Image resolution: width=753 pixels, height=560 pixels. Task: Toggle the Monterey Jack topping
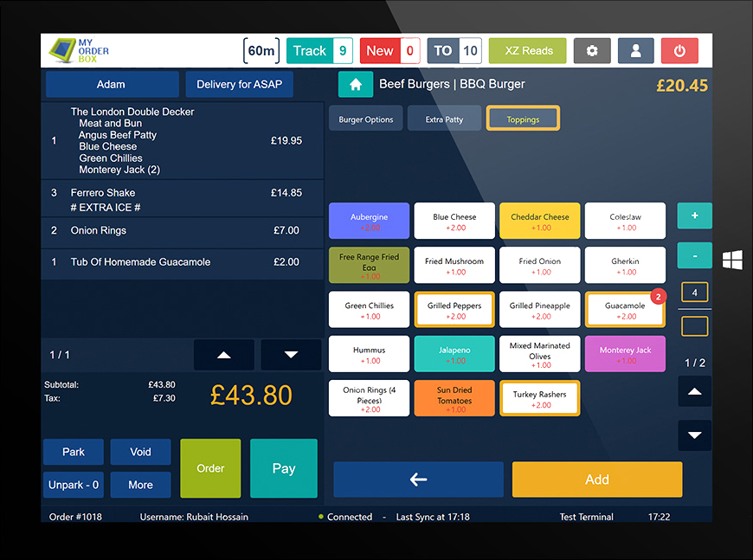625,354
